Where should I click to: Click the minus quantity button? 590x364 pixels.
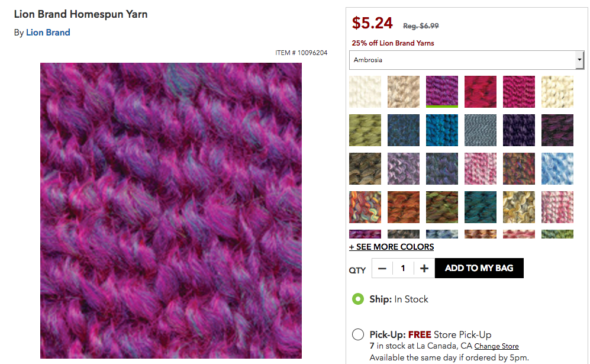coord(382,268)
